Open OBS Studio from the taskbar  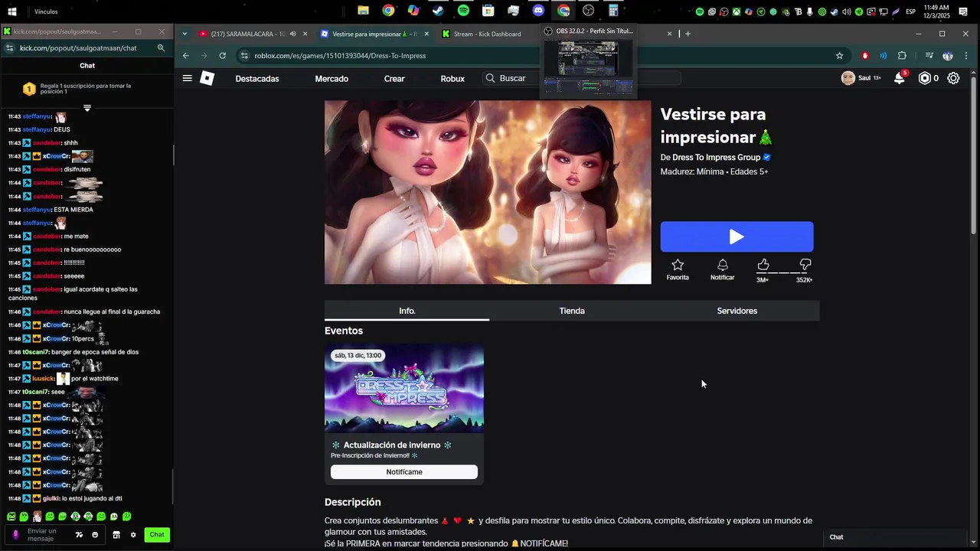coord(588,11)
